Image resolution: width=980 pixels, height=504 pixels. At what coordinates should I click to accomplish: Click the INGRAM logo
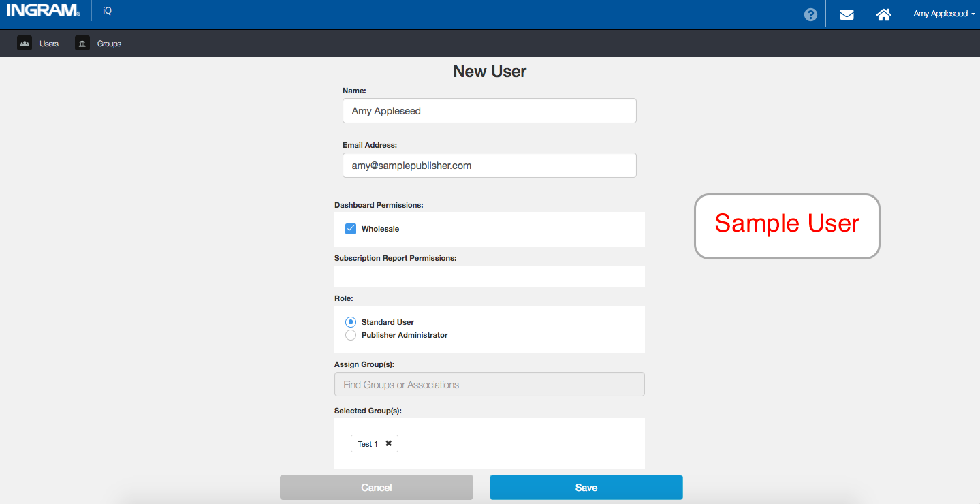point(44,10)
